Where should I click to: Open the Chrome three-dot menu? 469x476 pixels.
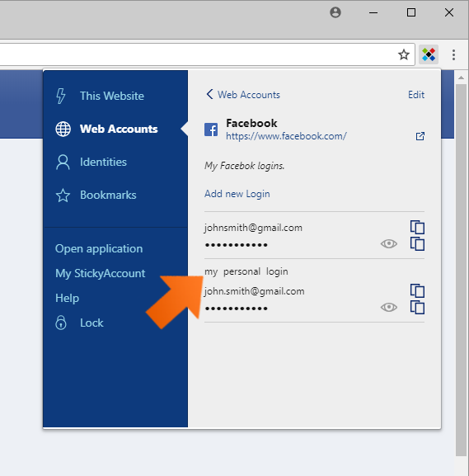(453, 55)
